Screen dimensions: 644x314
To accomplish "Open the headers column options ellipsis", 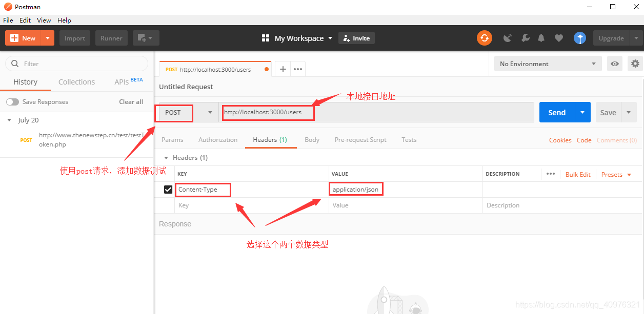I will point(551,174).
